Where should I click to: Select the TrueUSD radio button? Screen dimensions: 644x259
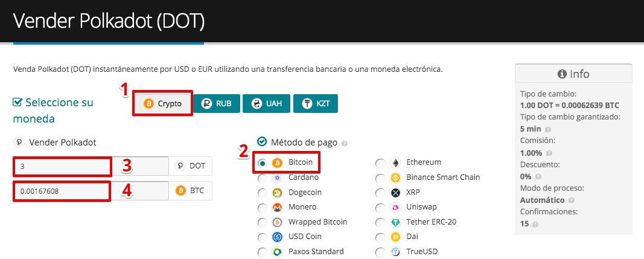[x=380, y=252]
